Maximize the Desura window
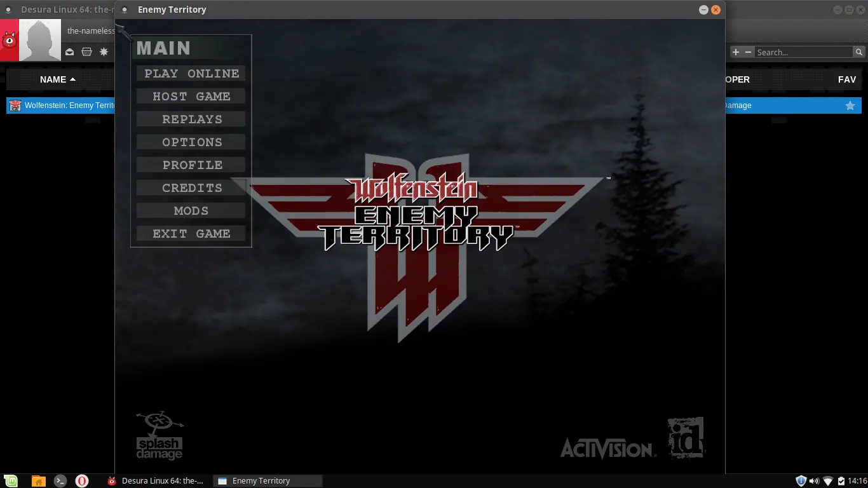 (x=849, y=10)
